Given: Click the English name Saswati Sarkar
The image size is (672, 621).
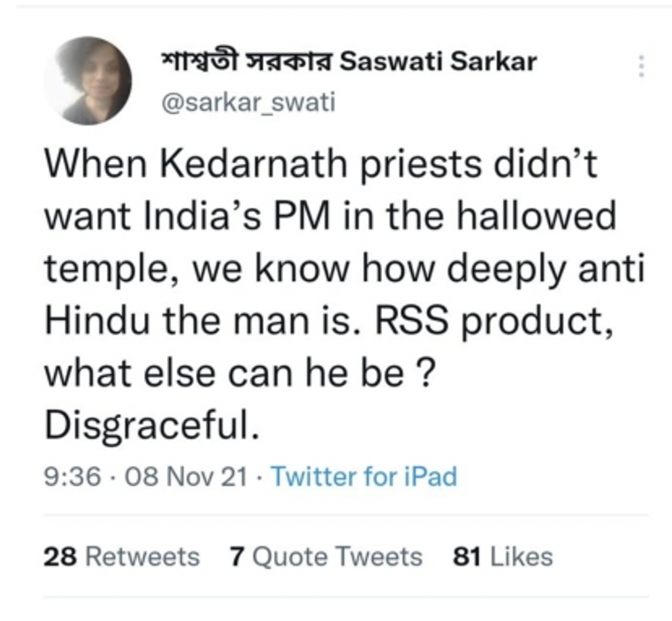Looking at the screenshot, I should point(438,61).
